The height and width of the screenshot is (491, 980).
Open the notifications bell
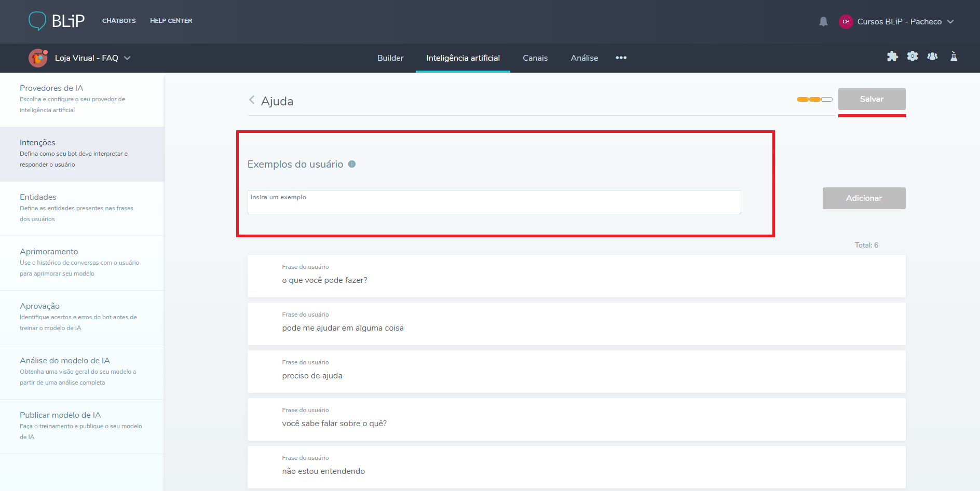click(x=823, y=22)
